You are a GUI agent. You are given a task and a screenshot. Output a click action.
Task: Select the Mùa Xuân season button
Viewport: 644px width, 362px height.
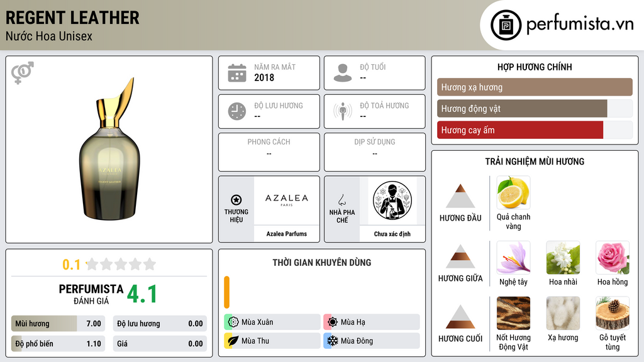click(x=272, y=322)
